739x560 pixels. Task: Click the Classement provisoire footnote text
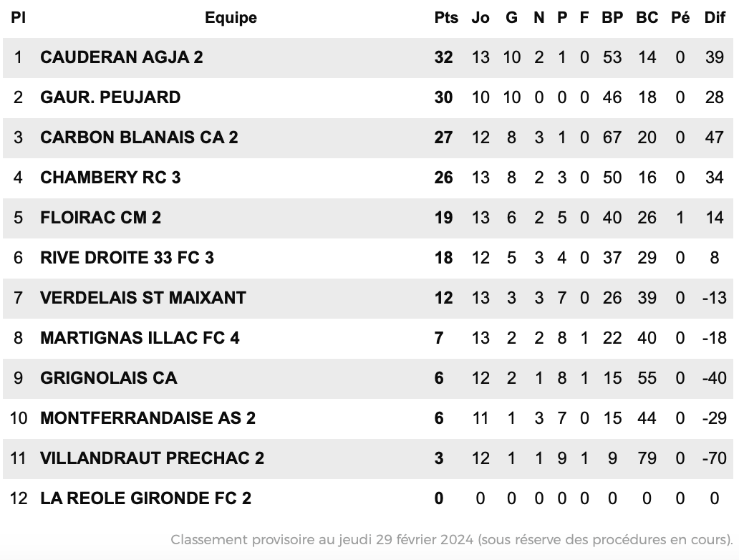click(x=452, y=539)
